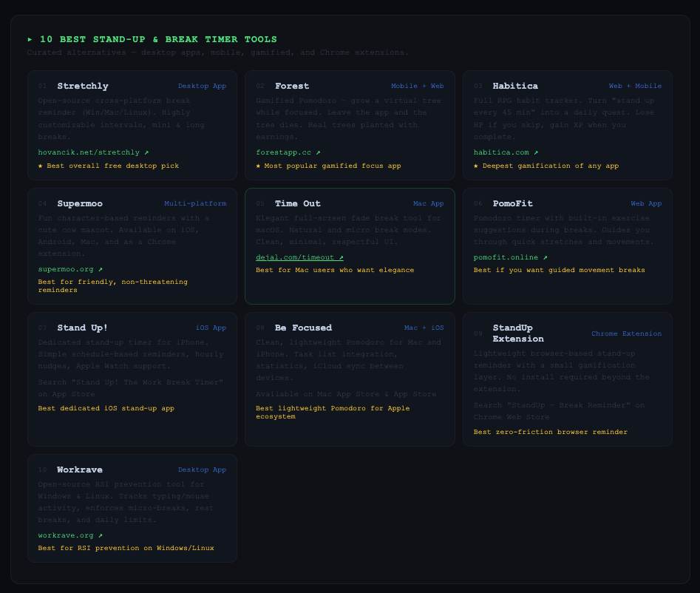Image resolution: width=700 pixels, height=593 pixels.
Task: Visit the workrave.org link
Action: tap(70, 535)
